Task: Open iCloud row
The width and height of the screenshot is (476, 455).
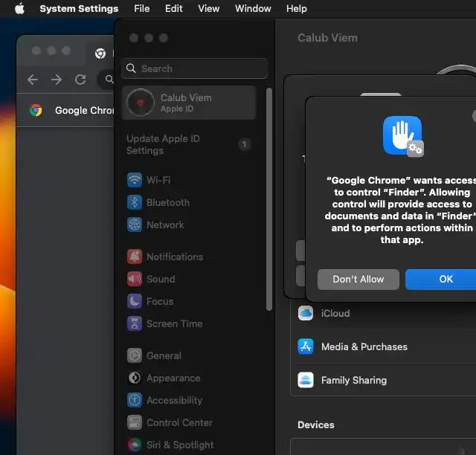Action: point(383,314)
